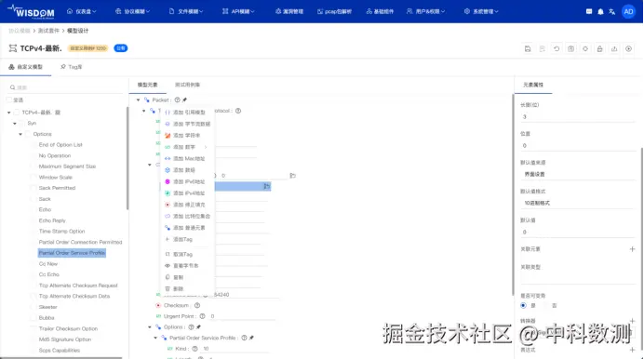The image size is (644, 359).
Task: Click the lock icon in the model toolbar
Action: (x=599, y=48)
